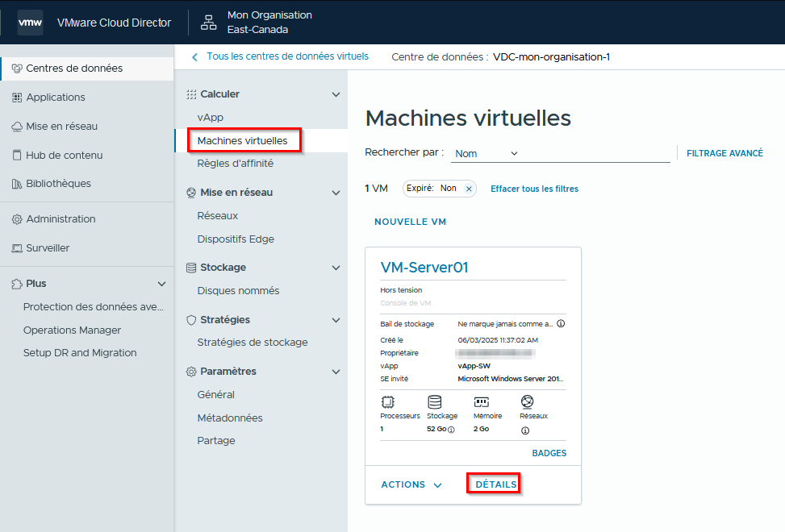
Task: Click the Réseaux globe icon on VM card
Action: point(527,401)
